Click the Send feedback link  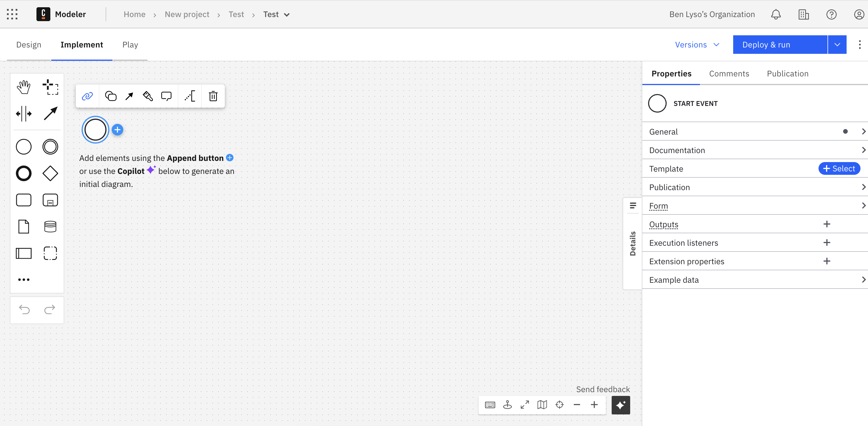603,389
